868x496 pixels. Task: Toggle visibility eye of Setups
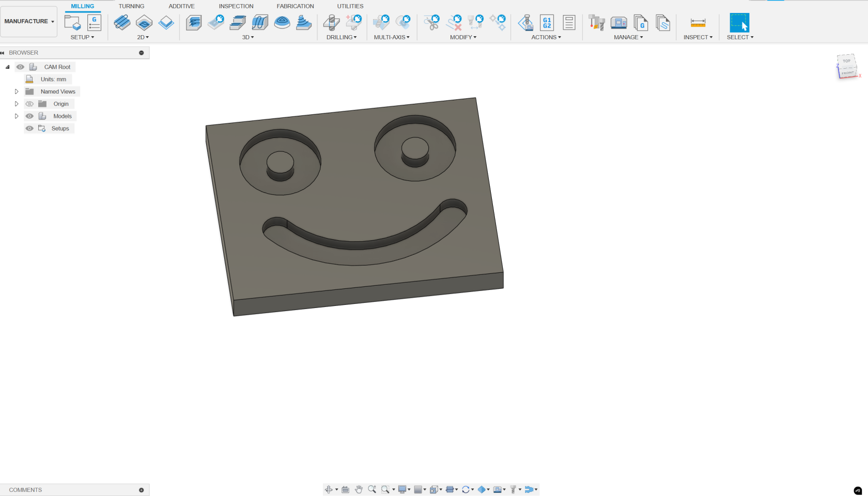pyautogui.click(x=29, y=129)
